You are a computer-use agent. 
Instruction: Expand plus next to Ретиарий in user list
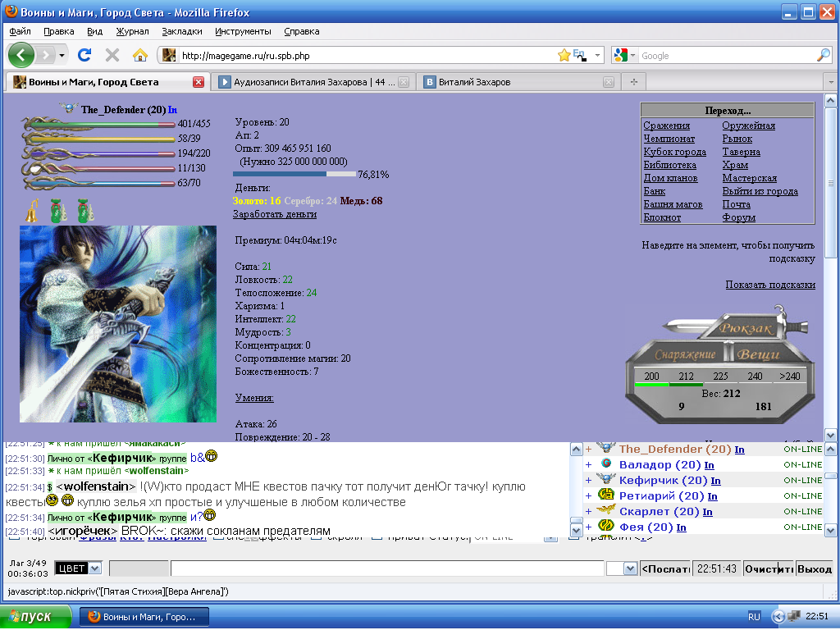(588, 496)
